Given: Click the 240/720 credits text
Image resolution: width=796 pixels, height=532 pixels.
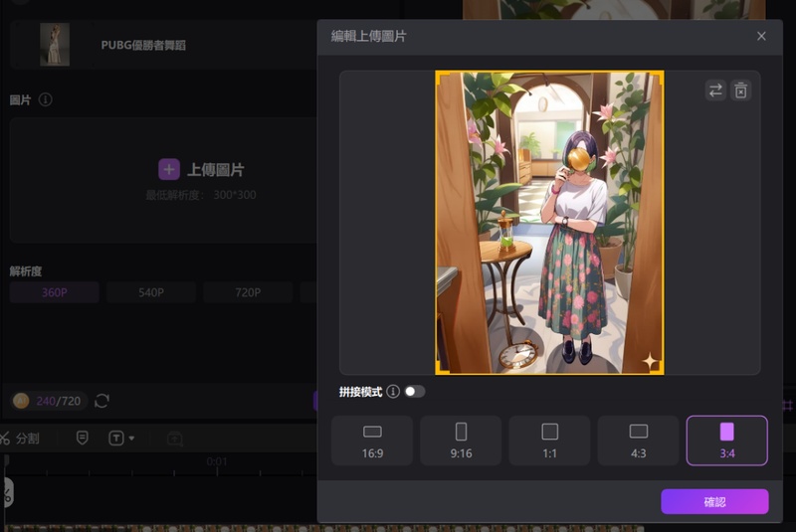Looking at the screenshot, I should click(59, 401).
